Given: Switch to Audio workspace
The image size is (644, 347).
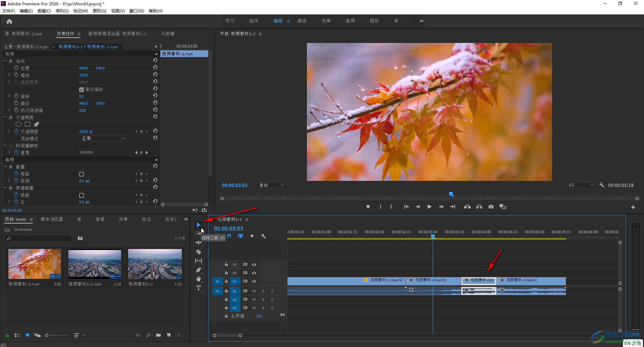Looking at the screenshot, I should 350,21.
